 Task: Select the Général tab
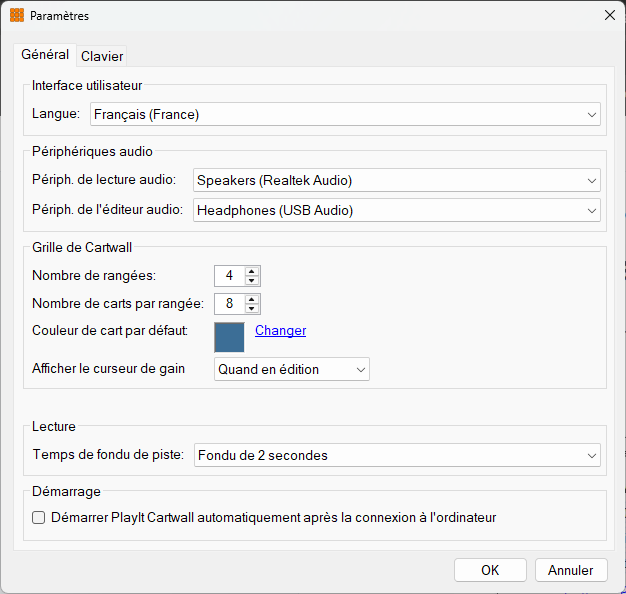[45, 55]
